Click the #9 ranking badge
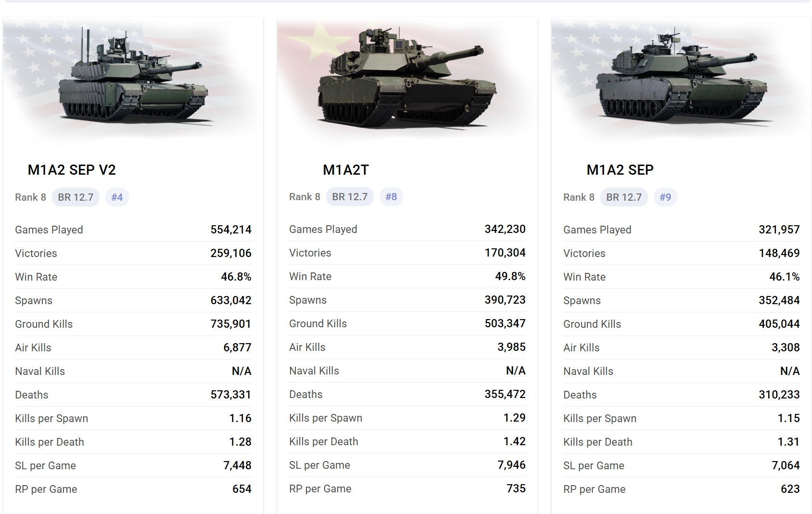The height and width of the screenshot is (514, 812). (665, 197)
